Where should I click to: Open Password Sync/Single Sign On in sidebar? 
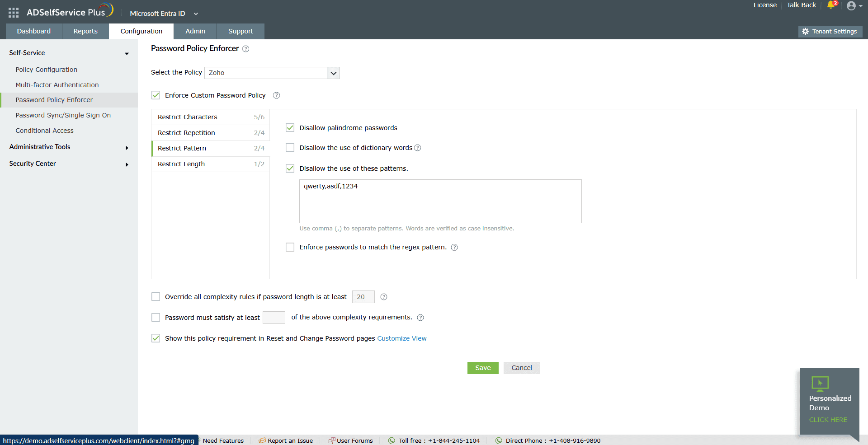pyautogui.click(x=63, y=115)
